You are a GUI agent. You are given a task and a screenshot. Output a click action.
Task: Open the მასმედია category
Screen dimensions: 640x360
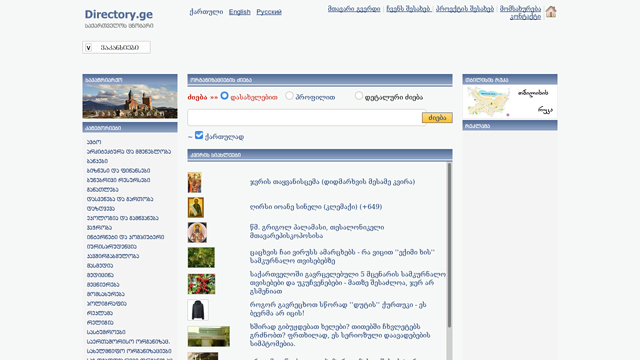pyautogui.click(x=100, y=266)
